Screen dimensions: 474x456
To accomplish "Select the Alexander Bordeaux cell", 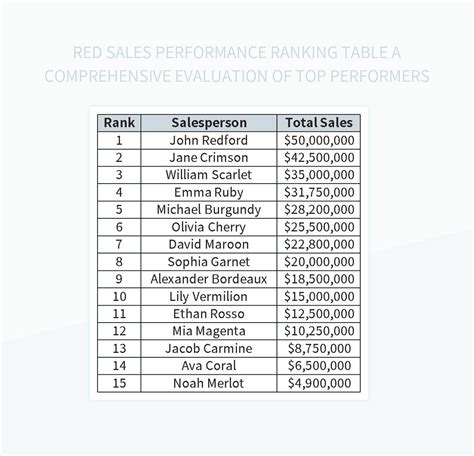I will [209, 279].
